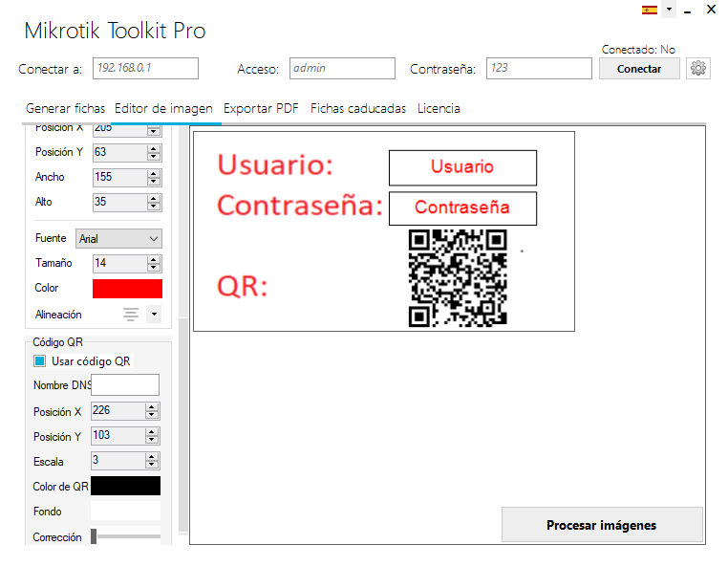Decrease the Escala value

tap(152, 465)
